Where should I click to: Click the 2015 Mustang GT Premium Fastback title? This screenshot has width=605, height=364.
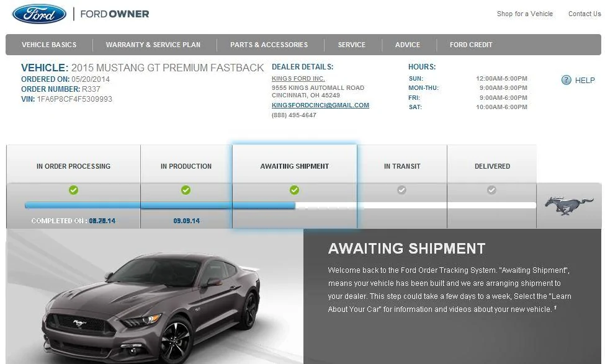click(x=168, y=68)
